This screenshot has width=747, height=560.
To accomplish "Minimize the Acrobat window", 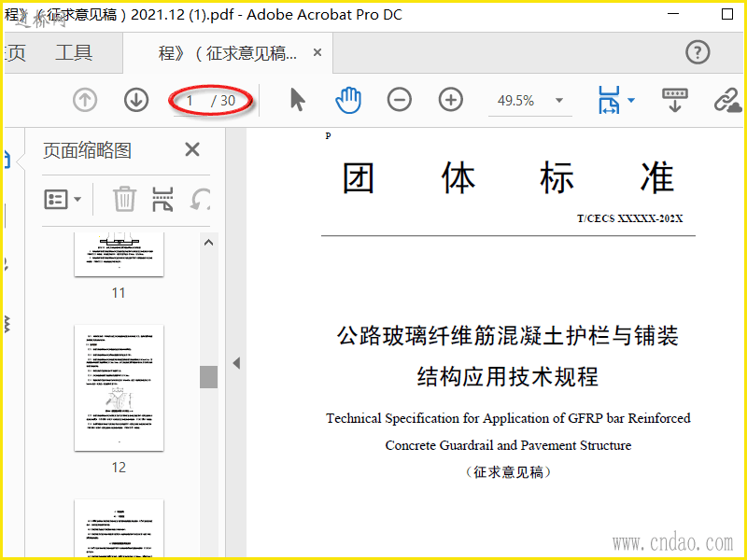I will (x=672, y=14).
